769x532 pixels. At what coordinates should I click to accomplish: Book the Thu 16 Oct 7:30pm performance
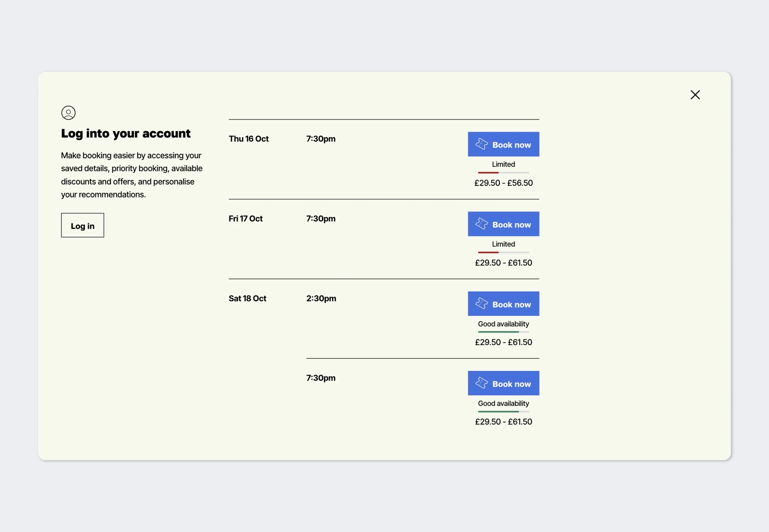pos(503,144)
